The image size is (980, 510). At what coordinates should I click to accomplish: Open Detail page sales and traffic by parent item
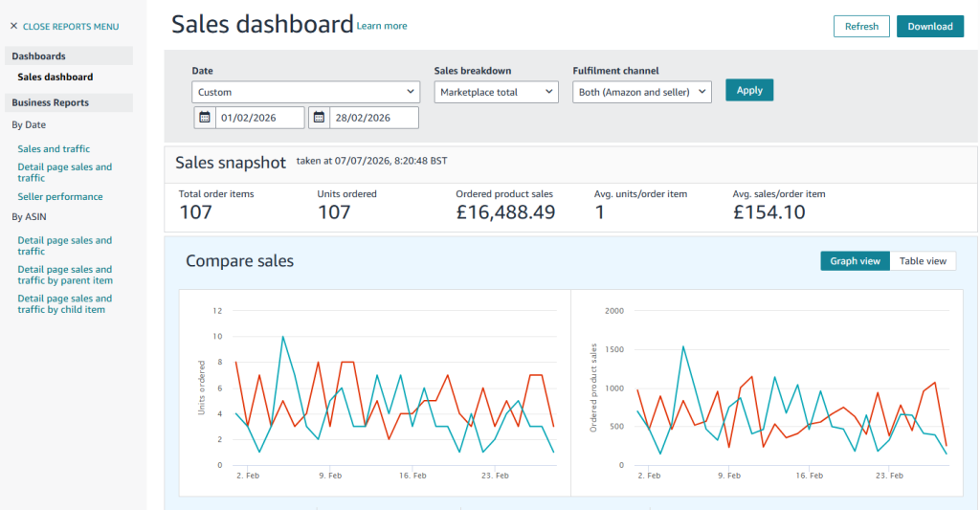pyautogui.click(x=65, y=275)
